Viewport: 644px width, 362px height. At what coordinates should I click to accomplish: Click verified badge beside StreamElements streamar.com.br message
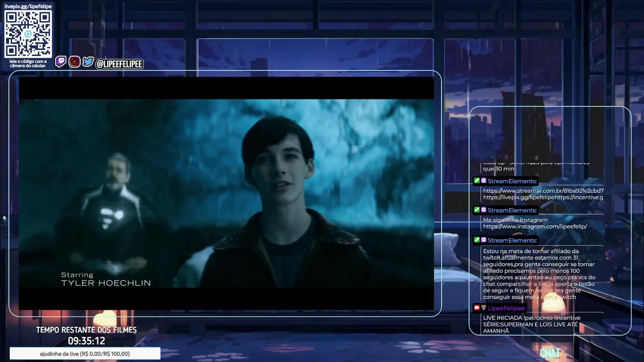pos(484,180)
